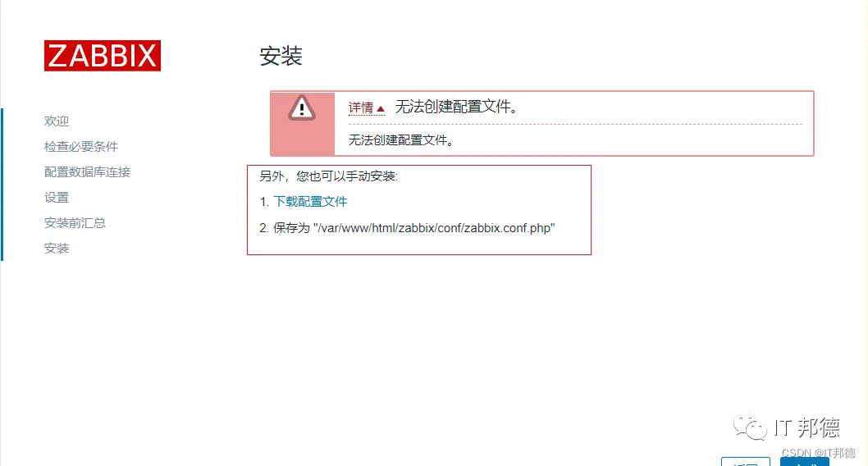Click the blue finish button at bottom
The width and height of the screenshot is (868, 466).
point(804,462)
